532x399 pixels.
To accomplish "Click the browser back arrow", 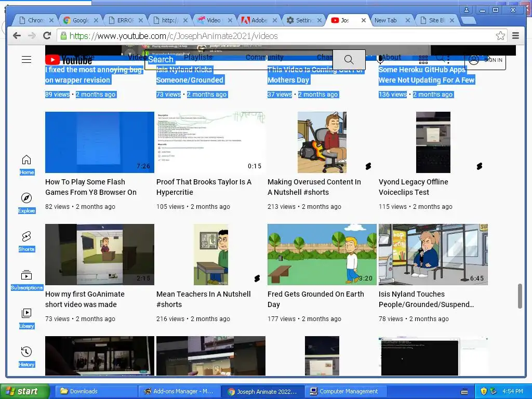I will [x=17, y=36].
